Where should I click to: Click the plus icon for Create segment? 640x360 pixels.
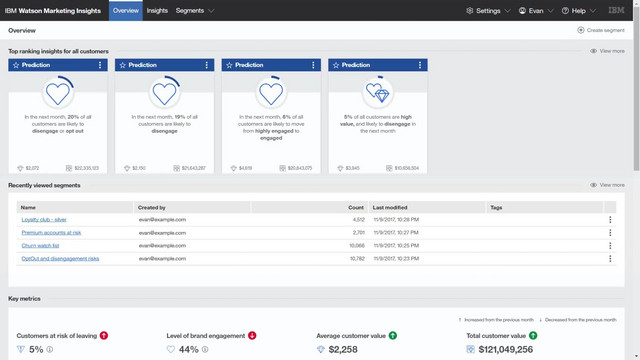[x=581, y=30]
